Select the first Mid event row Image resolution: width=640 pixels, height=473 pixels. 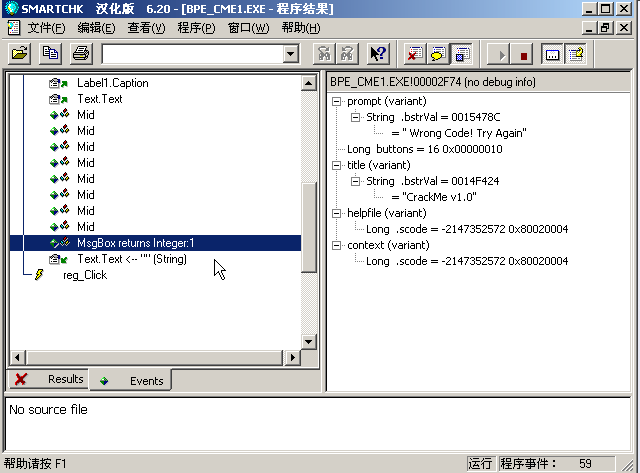tap(86, 115)
